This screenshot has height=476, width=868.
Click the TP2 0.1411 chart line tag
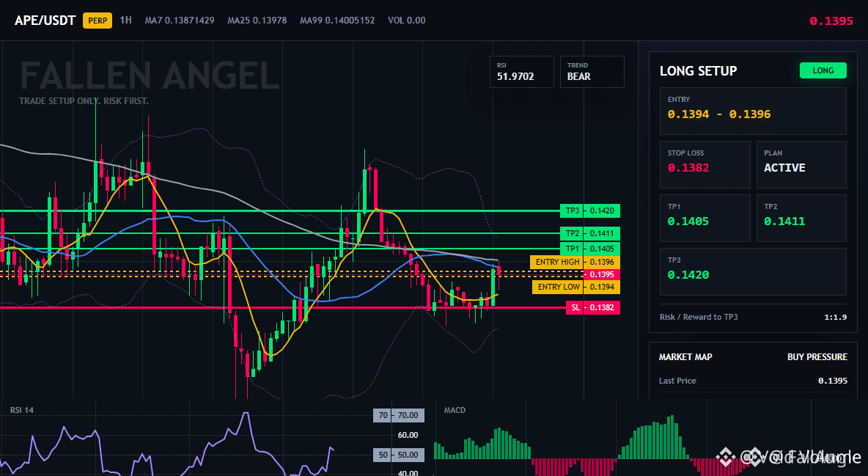[x=590, y=233]
